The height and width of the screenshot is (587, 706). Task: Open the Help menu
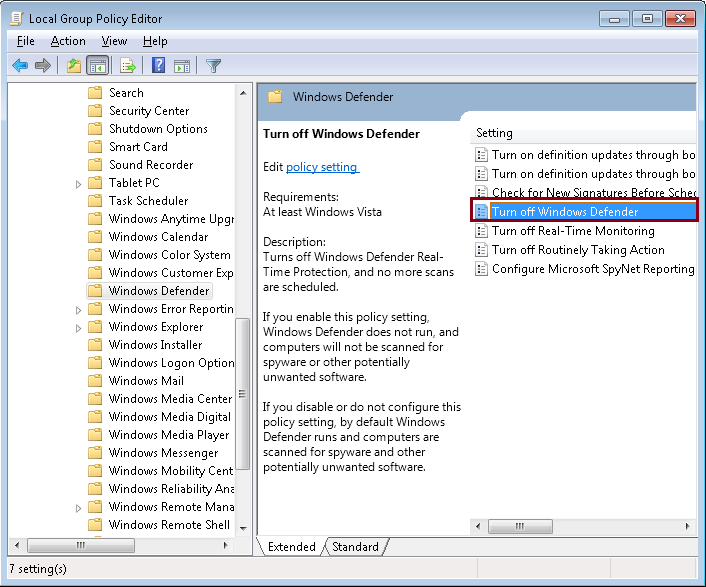[155, 41]
